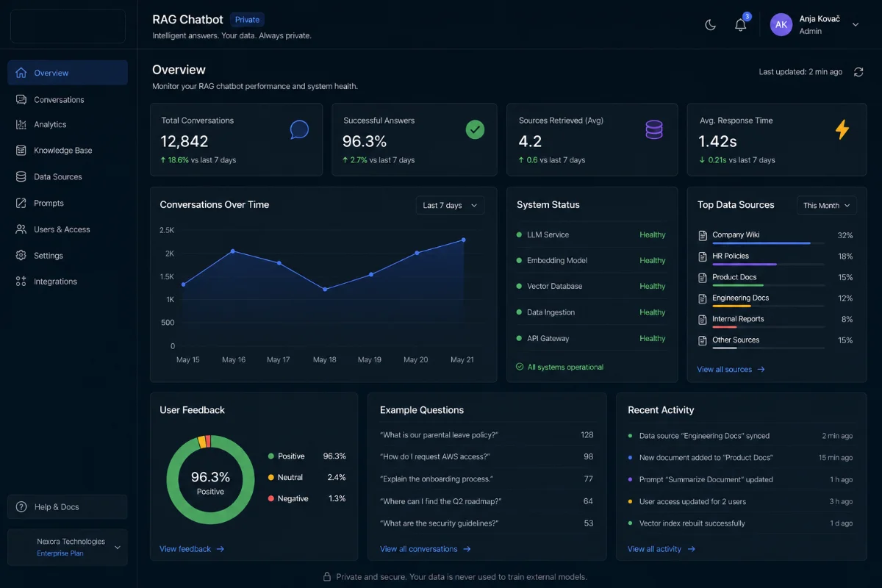This screenshot has width=882, height=588.
Task: Follow the View all sources link
Action: (x=731, y=370)
